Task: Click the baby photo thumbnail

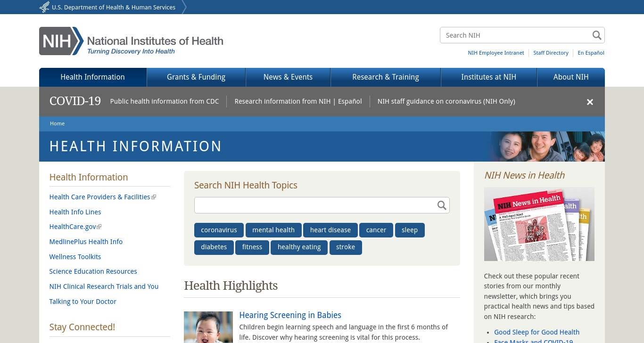Action: pos(208,327)
